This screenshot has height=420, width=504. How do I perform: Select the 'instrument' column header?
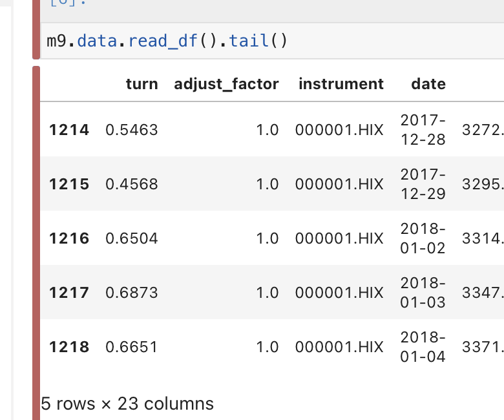tap(341, 84)
